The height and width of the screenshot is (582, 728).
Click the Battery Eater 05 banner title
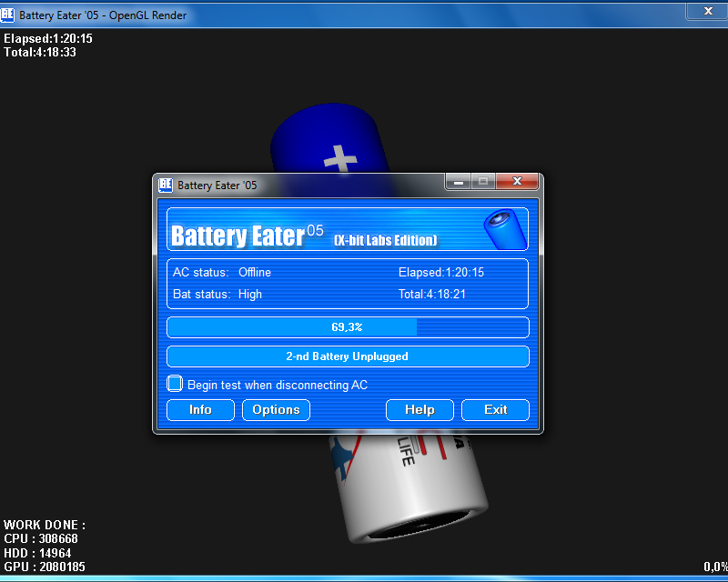point(247,235)
